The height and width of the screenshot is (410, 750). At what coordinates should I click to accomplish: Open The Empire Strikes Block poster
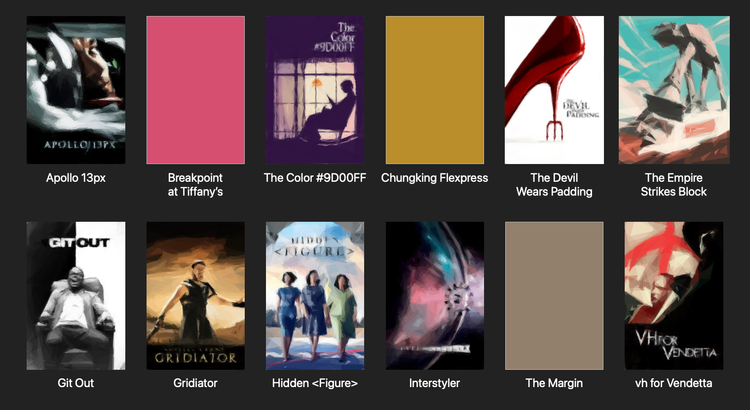[x=674, y=90]
